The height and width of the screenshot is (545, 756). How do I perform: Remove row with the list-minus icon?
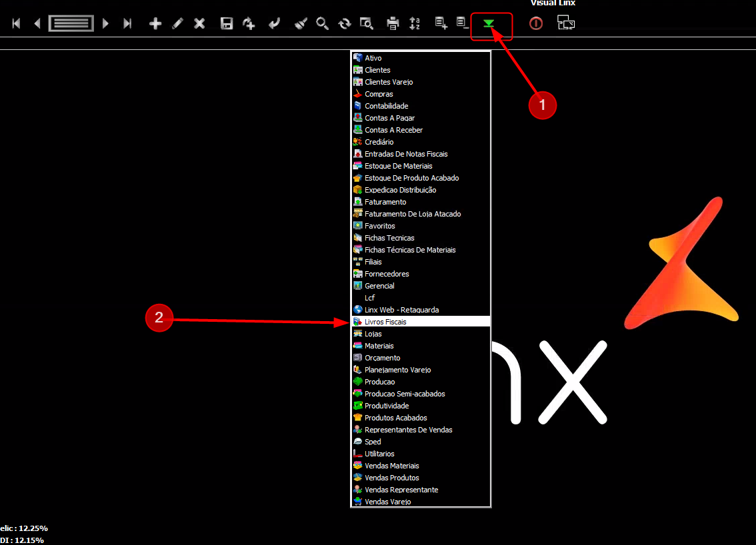pos(463,23)
